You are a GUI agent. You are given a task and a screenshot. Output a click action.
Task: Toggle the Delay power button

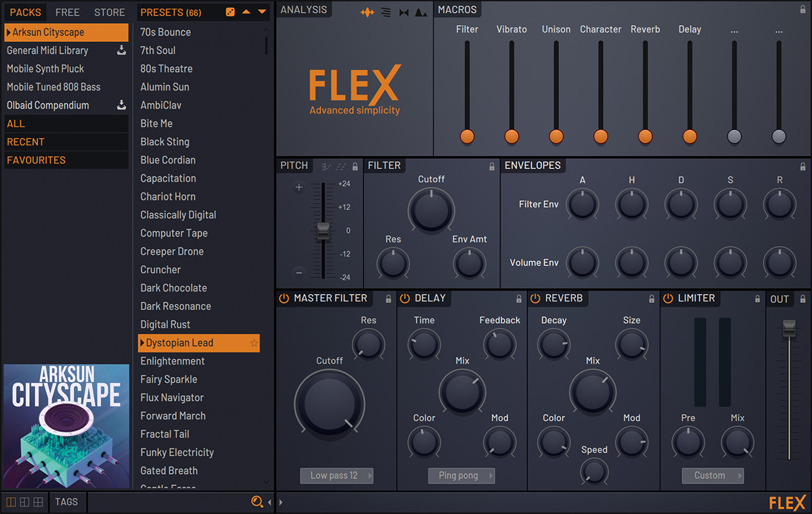pos(405,298)
